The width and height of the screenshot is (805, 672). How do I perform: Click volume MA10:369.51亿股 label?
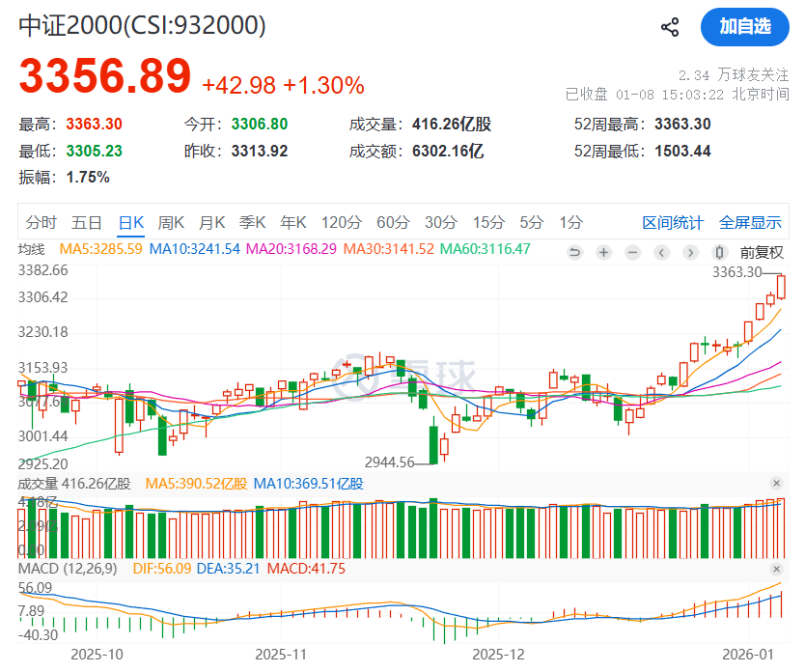[309, 484]
